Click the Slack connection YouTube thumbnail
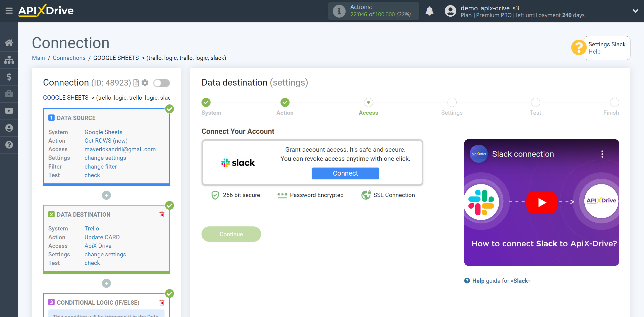 point(541,202)
